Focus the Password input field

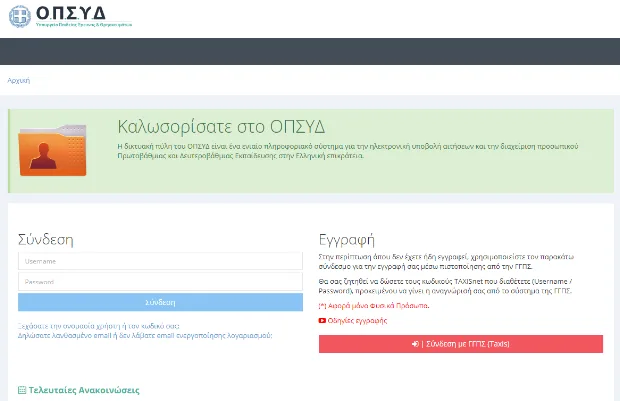(160, 282)
